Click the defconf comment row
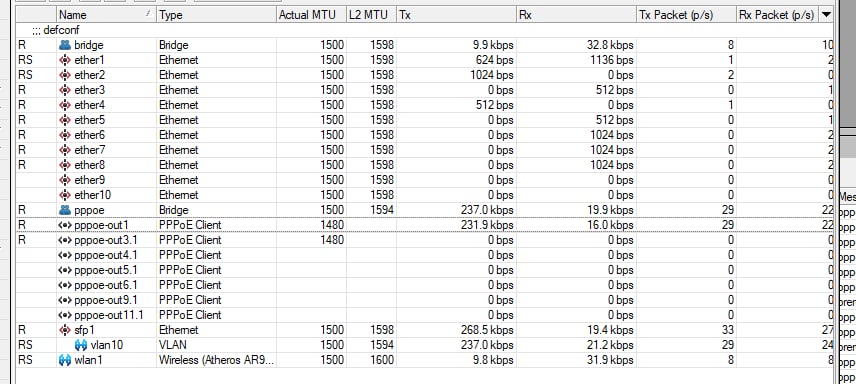Image resolution: width=856 pixels, height=384 pixels. coord(425,30)
